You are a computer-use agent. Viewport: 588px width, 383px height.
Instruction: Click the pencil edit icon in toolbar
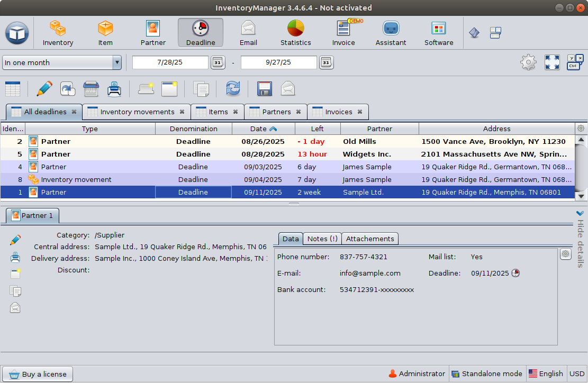(44, 89)
